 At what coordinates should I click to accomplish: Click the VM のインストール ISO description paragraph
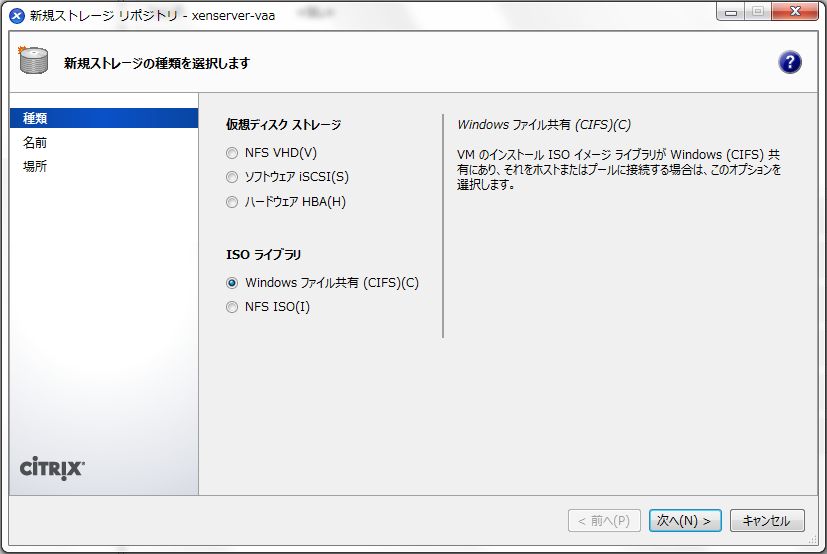coord(619,169)
